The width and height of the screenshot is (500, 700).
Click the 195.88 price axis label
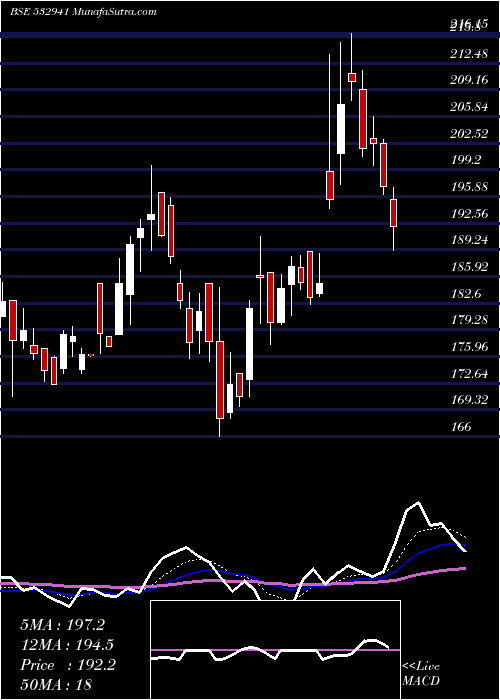pyautogui.click(x=468, y=187)
